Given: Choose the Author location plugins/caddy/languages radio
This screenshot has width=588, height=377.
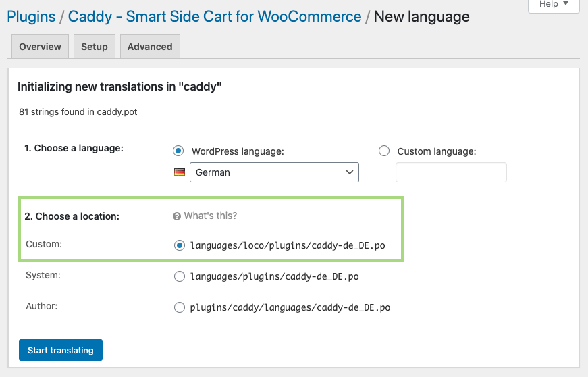Looking at the screenshot, I should coord(180,307).
